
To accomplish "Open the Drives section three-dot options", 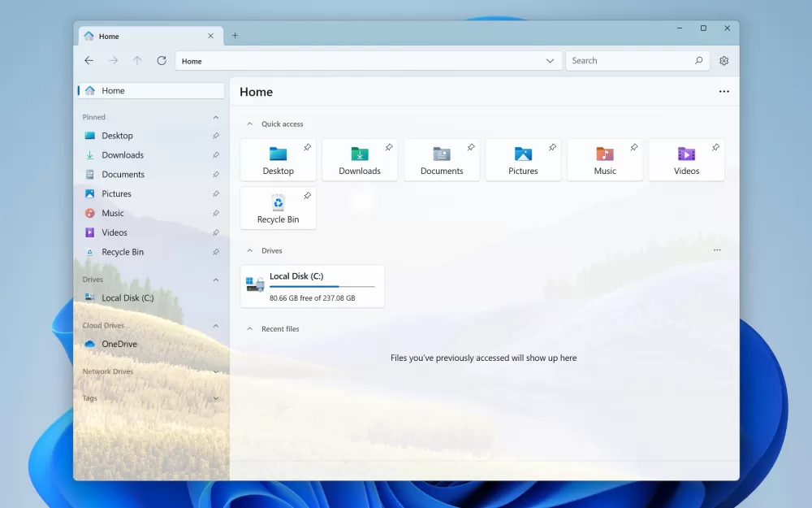I will (x=717, y=250).
